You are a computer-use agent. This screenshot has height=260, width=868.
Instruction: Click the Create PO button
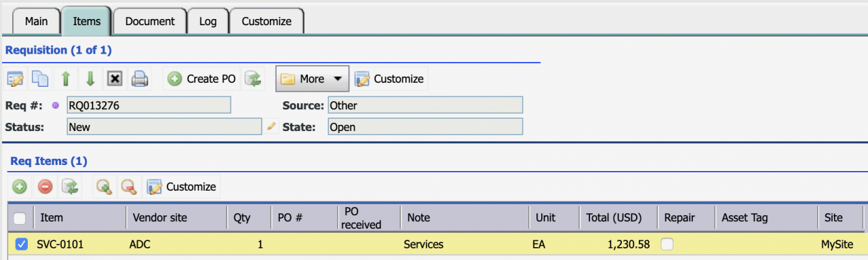coord(202,79)
